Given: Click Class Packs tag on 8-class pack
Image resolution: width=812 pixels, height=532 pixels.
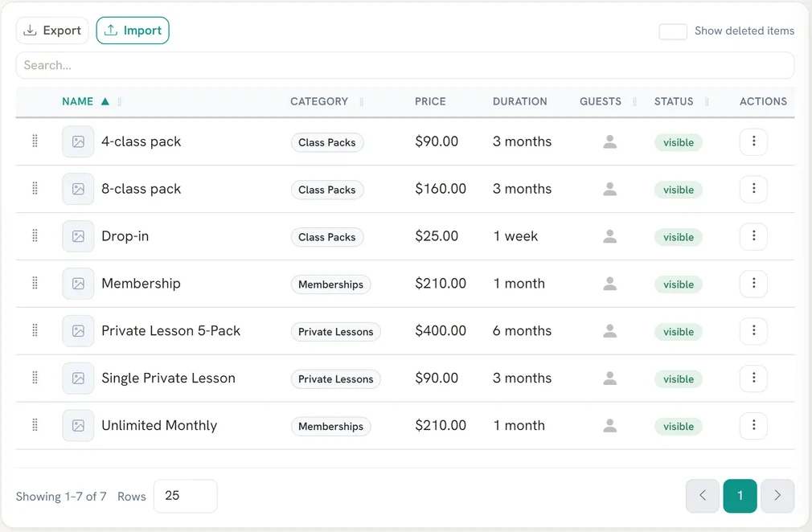Looking at the screenshot, I should [x=326, y=190].
